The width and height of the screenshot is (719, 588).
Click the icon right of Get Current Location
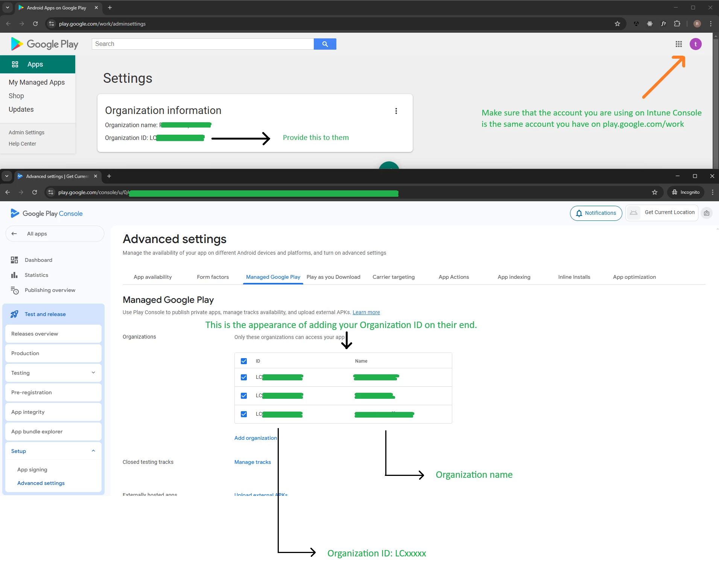point(707,213)
